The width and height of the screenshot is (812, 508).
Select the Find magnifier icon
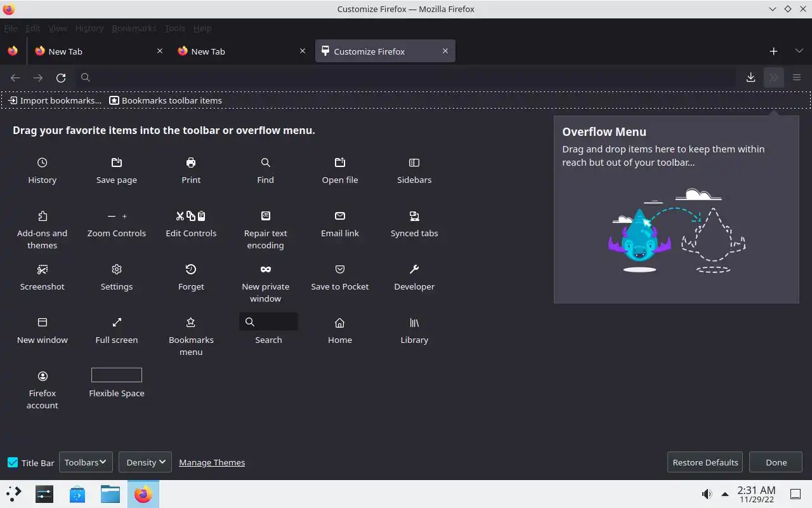[265, 163]
